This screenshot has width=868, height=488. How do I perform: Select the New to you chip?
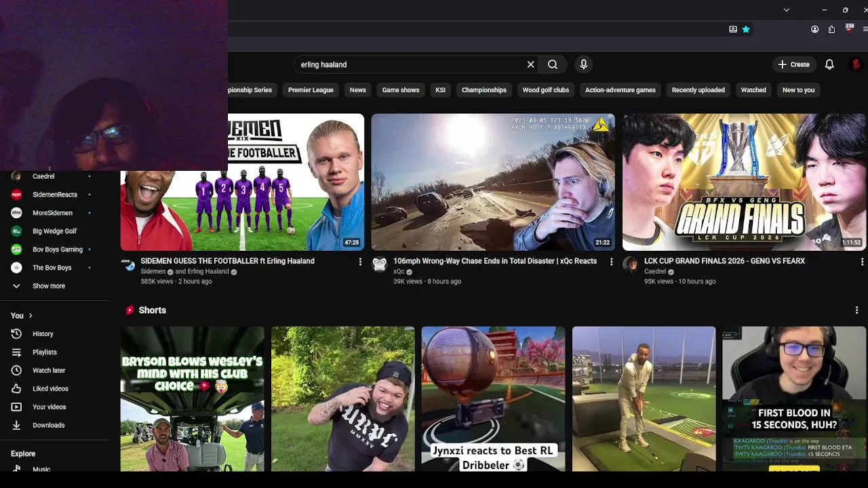tap(798, 90)
